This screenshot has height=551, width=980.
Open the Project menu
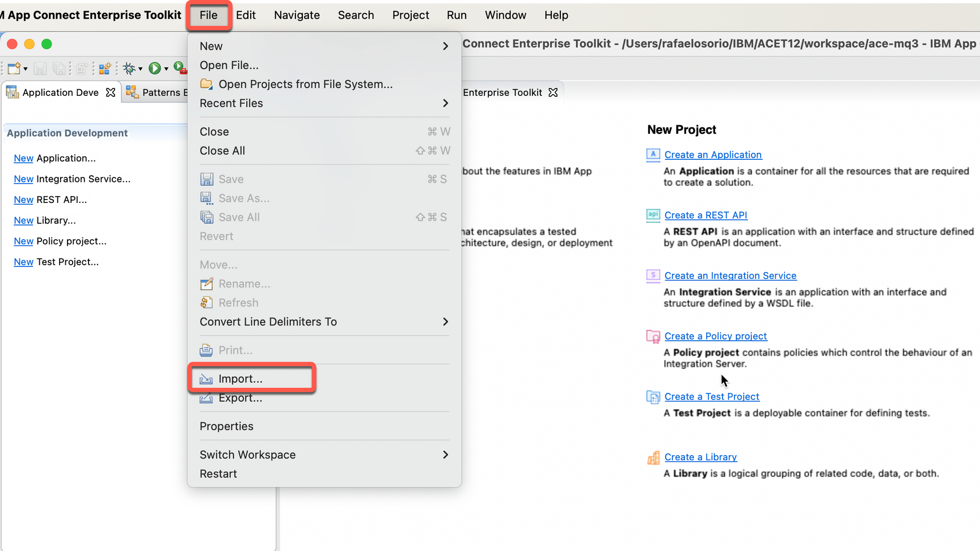411,15
